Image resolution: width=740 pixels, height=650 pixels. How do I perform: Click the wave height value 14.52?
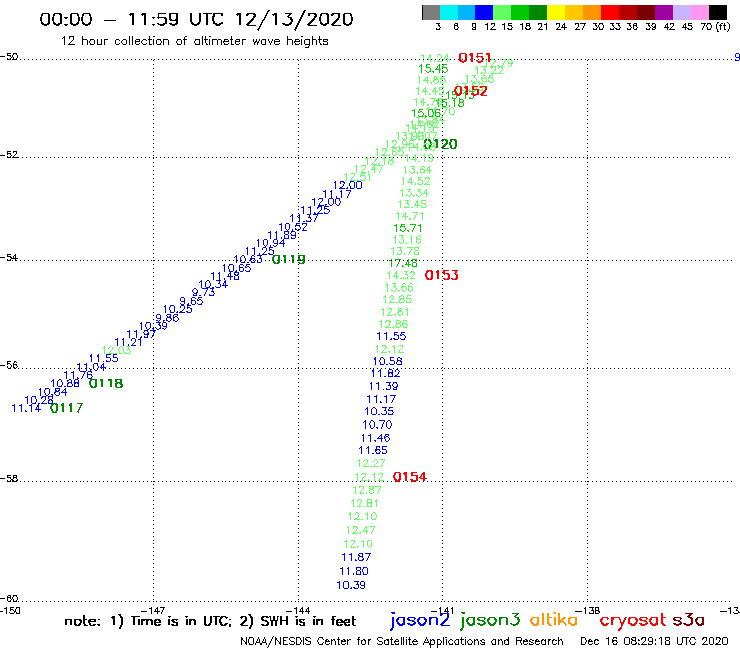point(416,181)
